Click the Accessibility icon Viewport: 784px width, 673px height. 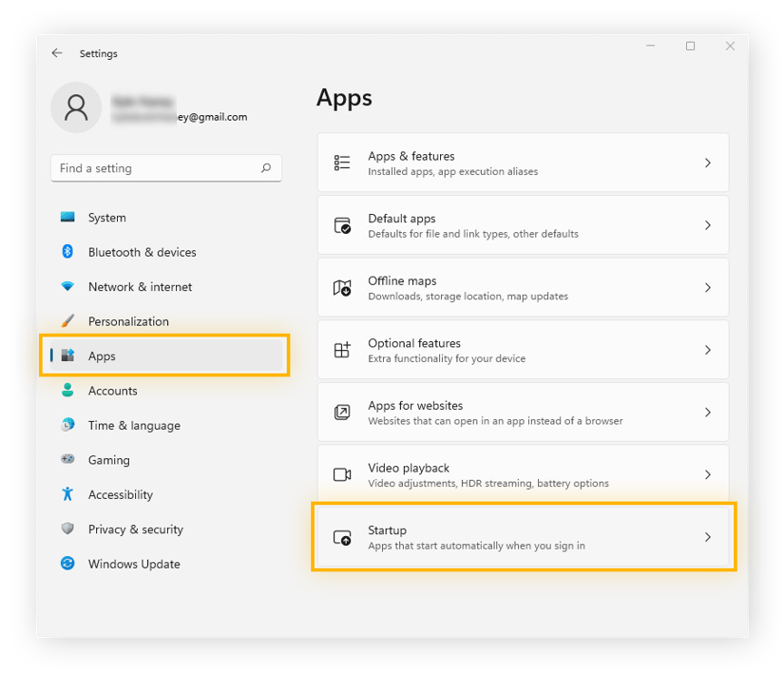67,494
